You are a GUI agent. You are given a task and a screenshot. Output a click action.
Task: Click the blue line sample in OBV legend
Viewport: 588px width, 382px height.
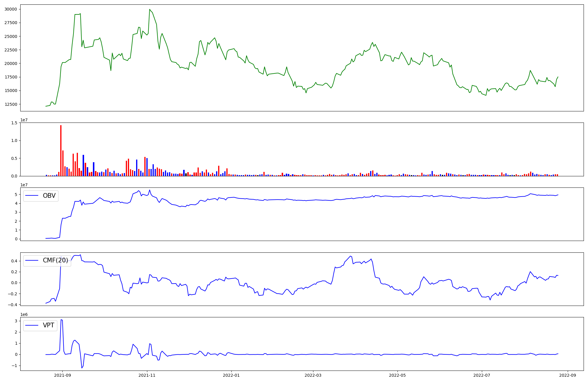coord(32,196)
